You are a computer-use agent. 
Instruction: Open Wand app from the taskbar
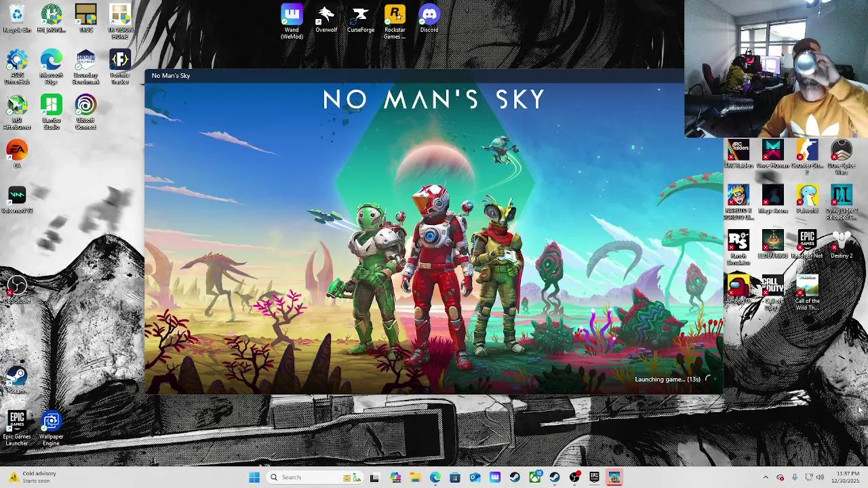[495, 477]
